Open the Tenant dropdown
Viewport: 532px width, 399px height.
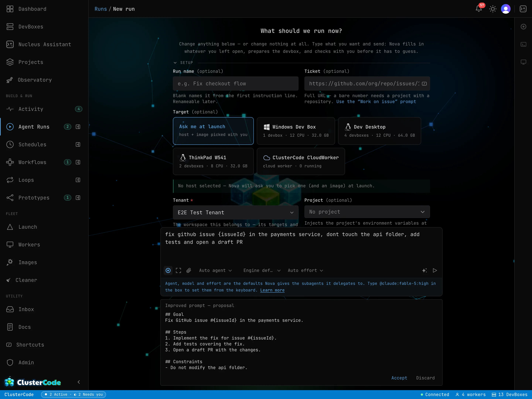236,212
